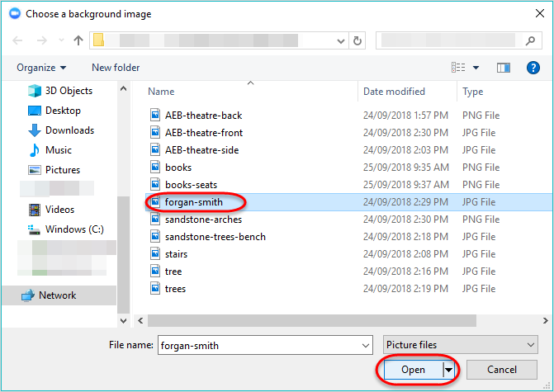Expand the address bar history dropdown
Viewport: 554px width, 392px height.
[341, 41]
